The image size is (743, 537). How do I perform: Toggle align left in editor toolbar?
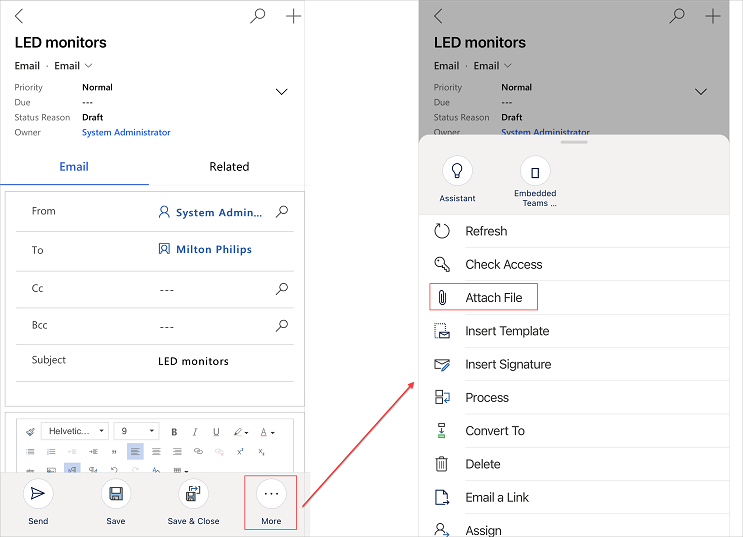(x=135, y=452)
